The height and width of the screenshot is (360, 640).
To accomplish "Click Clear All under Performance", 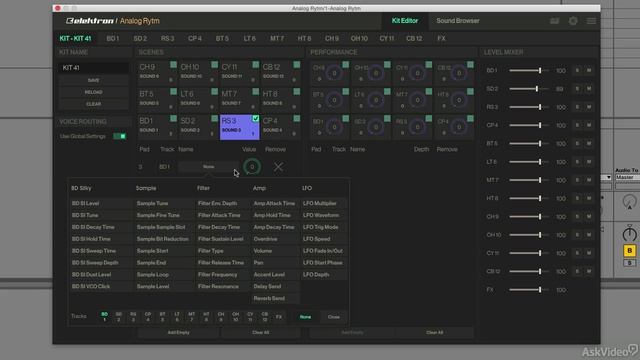I will pyautogui.click(x=434, y=332).
